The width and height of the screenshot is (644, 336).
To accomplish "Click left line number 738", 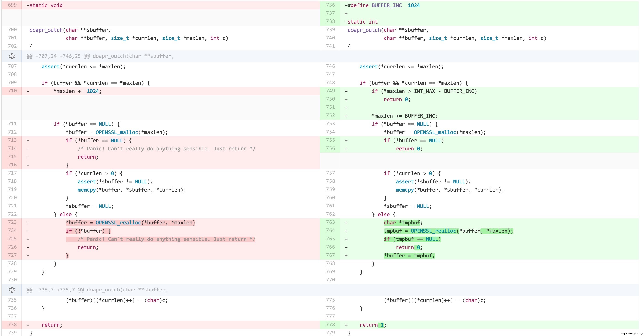I will tap(12, 325).
